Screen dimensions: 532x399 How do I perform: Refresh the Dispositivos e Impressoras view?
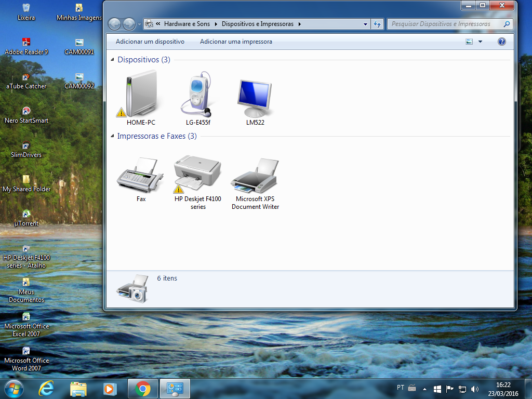tap(377, 24)
